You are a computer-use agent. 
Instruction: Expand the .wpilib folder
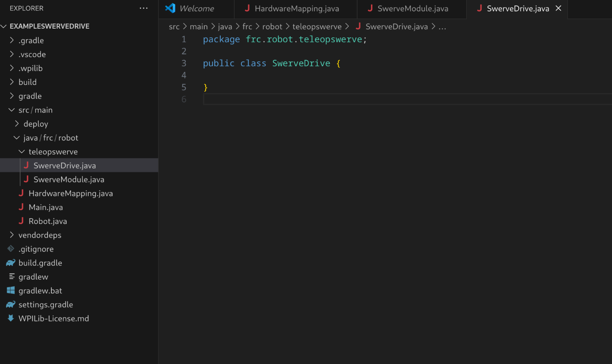coord(12,68)
